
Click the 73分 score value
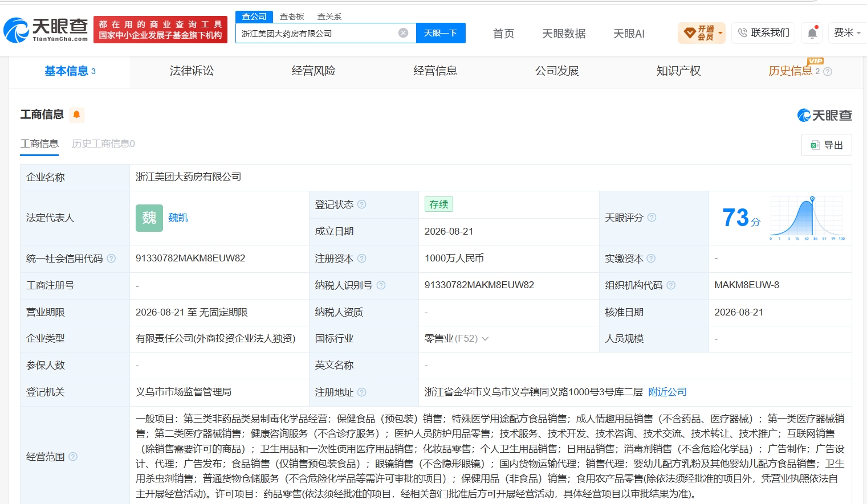[x=741, y=218]
